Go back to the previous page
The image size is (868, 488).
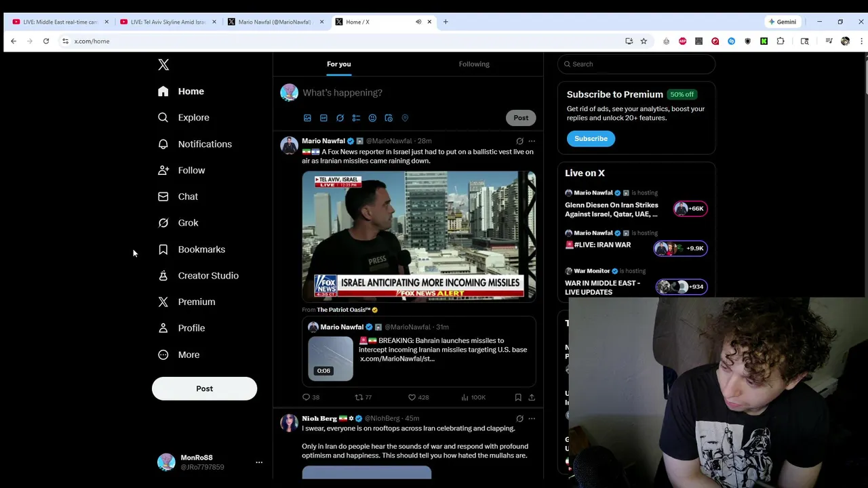(x=14, y=41)
